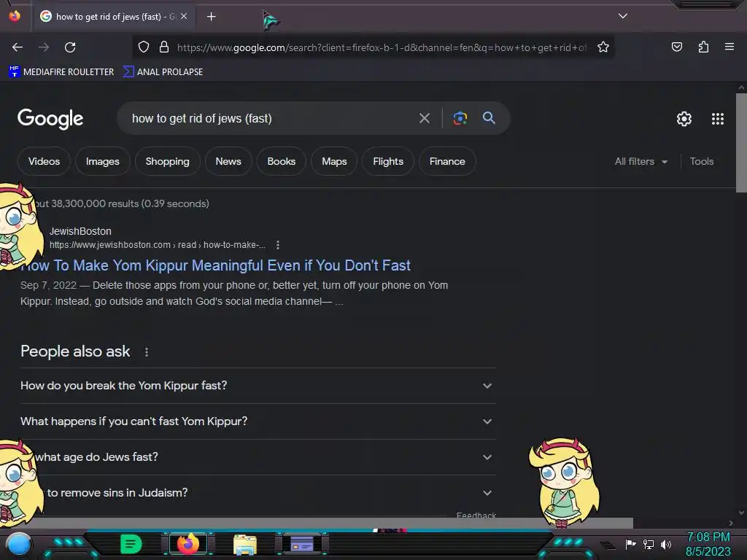Go to Google home via the logo

(x=50, y=119)
